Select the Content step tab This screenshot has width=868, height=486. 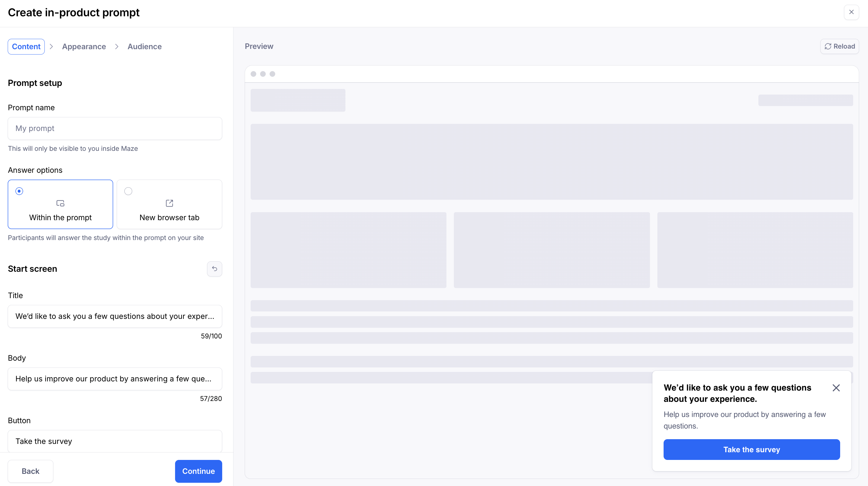26,47
